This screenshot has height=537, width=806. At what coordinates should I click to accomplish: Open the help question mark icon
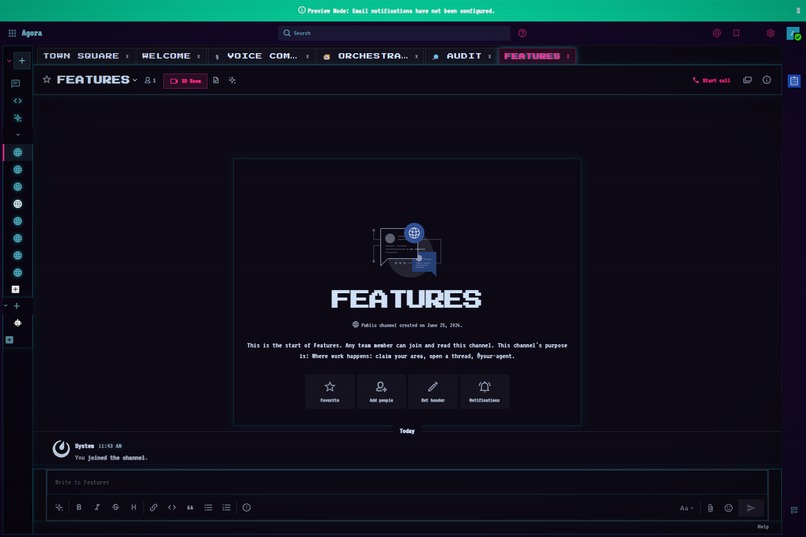pos(522,33)
